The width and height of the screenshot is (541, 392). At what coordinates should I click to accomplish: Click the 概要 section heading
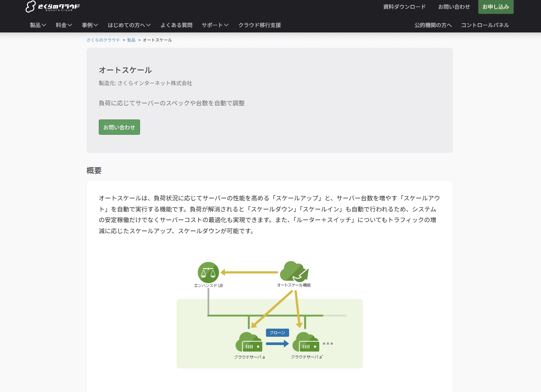[94, 171]
